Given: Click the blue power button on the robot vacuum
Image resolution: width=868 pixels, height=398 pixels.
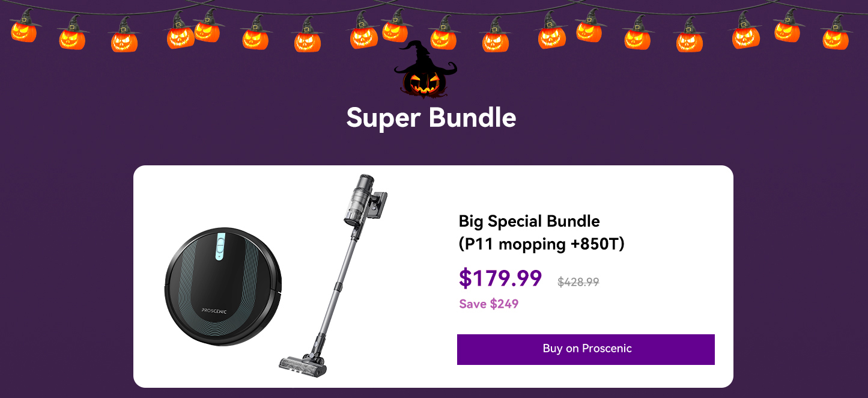Looking at the screenshot, I should coord(220,245).
